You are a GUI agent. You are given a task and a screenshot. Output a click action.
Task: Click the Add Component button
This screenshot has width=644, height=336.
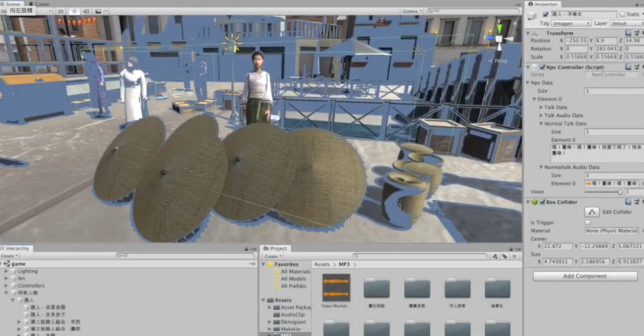585,276
